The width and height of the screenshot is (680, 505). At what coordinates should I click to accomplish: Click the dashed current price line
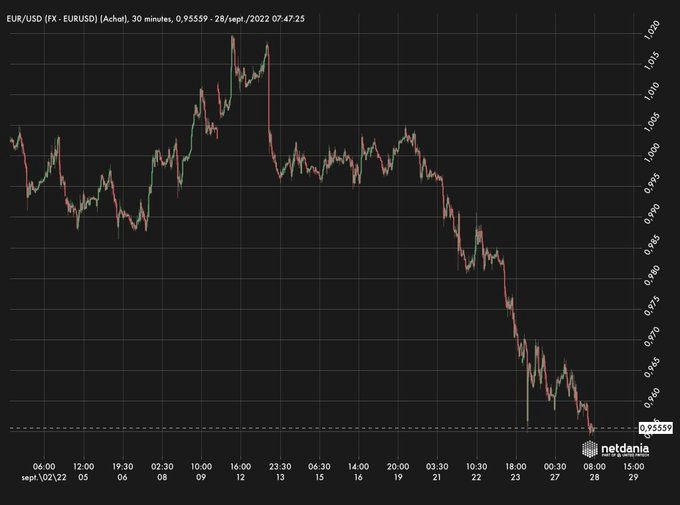pos(300,428)
